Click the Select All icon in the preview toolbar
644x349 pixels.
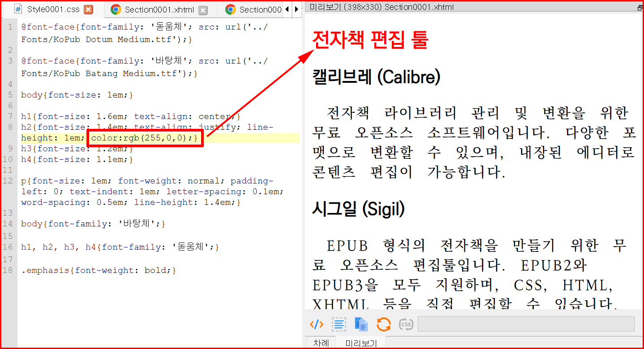339,324
